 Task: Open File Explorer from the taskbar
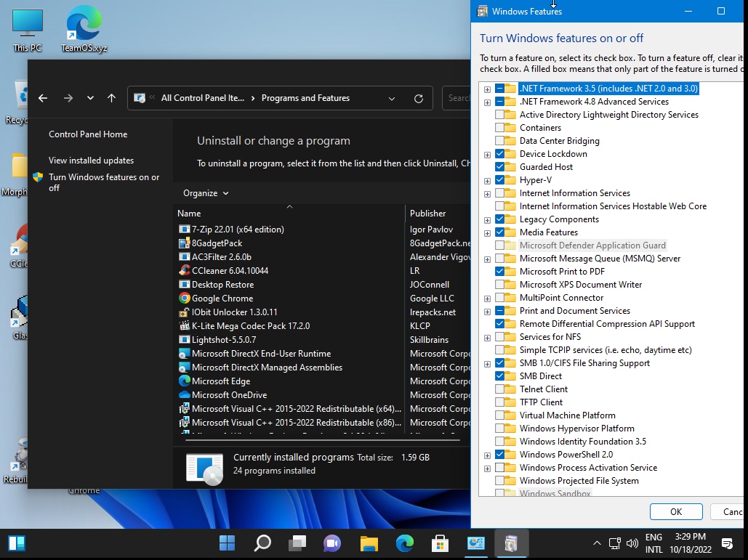click(x=369, y=543)
